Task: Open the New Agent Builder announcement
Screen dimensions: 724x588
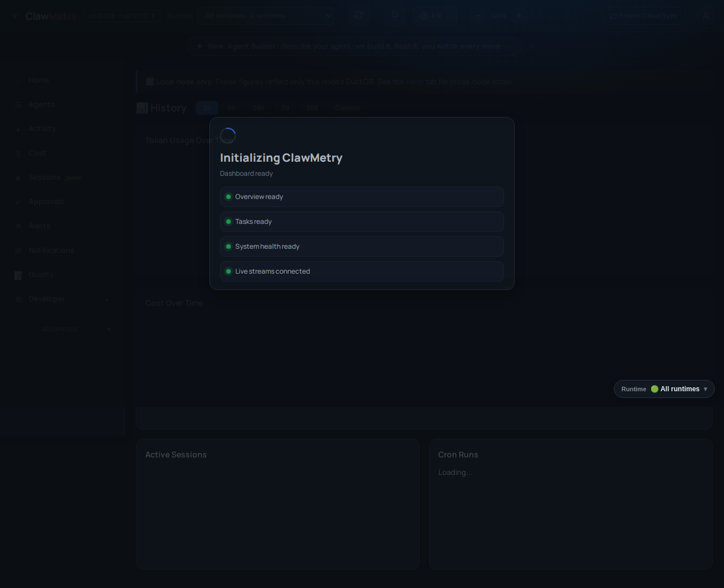Action: tap(354, 46)
